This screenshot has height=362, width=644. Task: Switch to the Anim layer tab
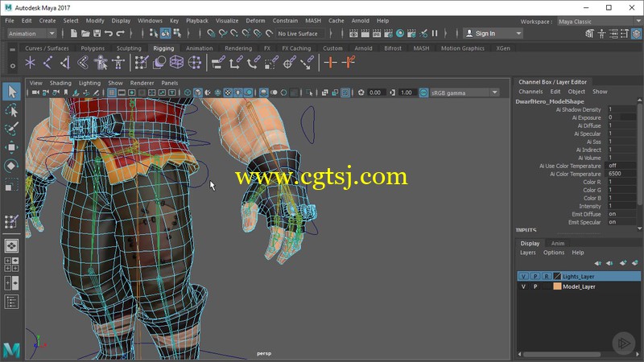click(557, 244)
